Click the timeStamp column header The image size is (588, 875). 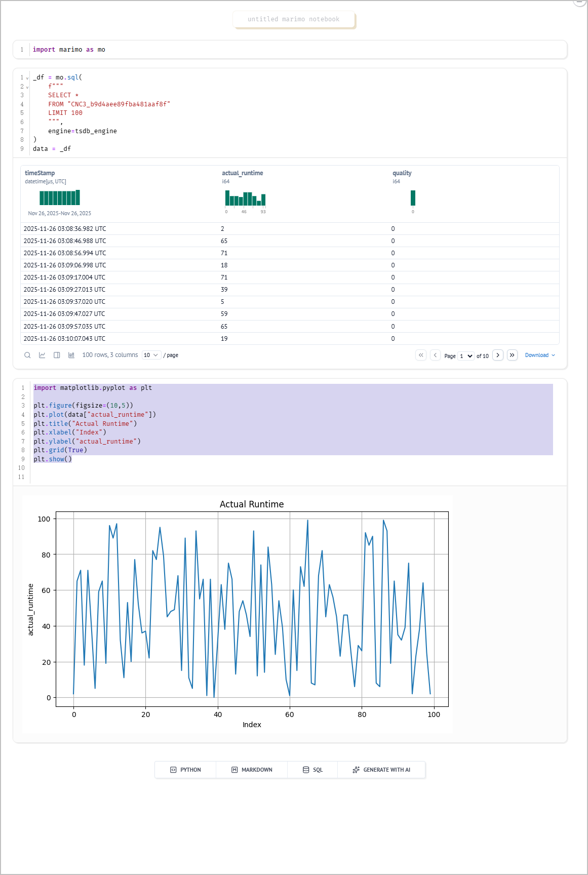40,173
